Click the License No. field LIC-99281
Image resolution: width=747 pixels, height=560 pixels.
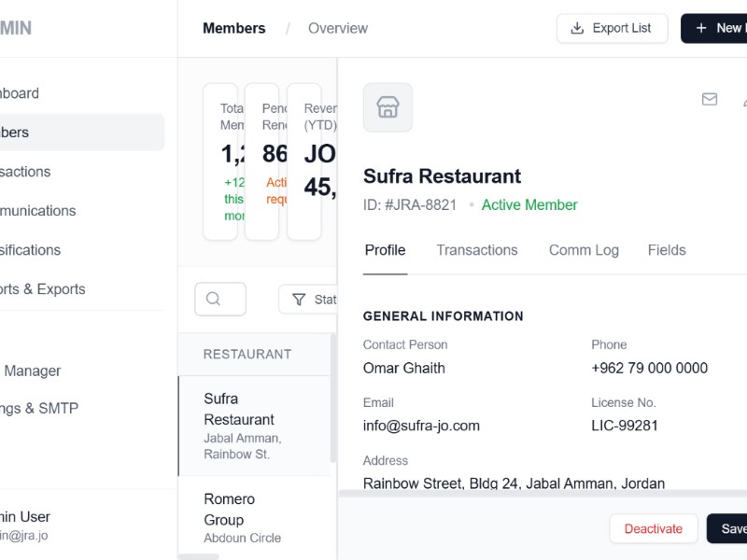625,426
